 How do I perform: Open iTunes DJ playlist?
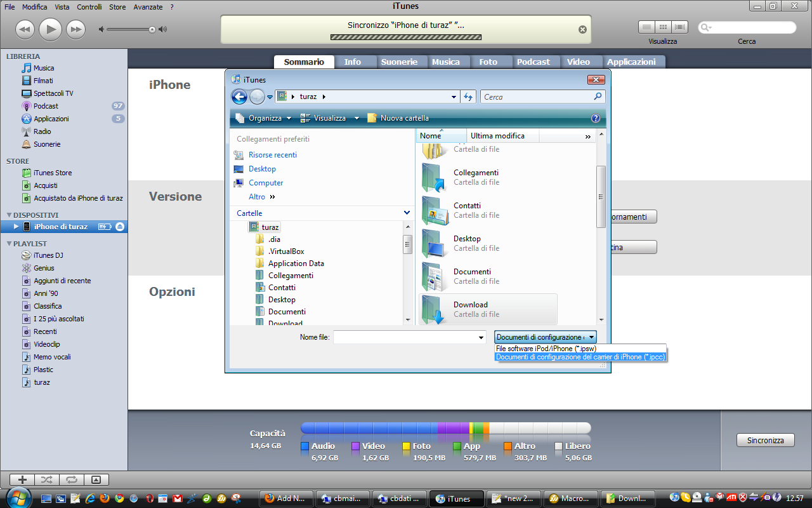pyautogui.click(x=48, y=255)
